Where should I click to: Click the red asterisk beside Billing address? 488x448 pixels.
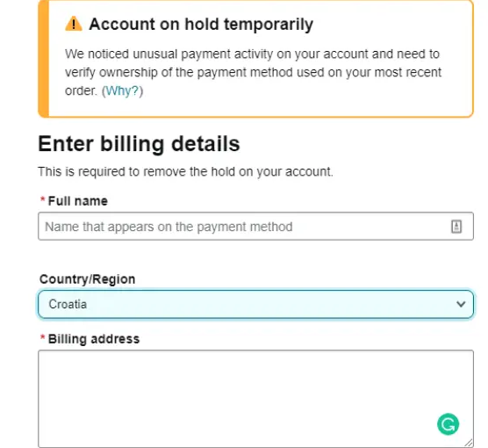coord(43,337)
